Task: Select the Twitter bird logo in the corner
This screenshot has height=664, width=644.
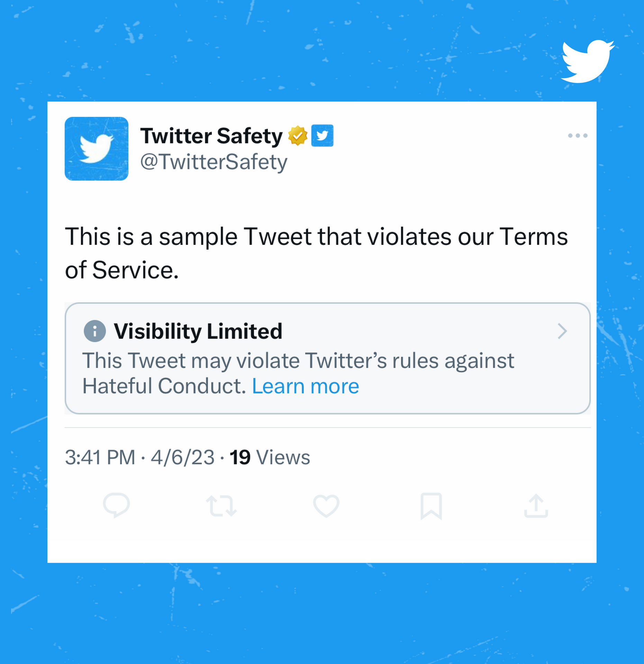Action: [588, 61]
